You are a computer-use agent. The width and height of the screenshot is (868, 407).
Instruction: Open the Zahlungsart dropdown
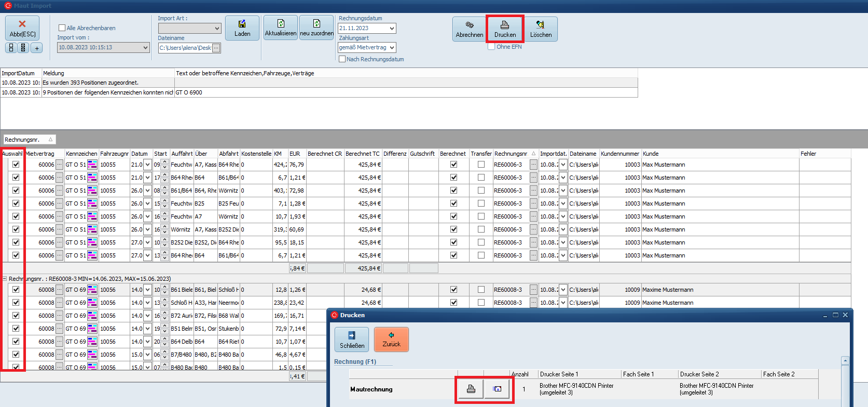[x=392, y=47]
